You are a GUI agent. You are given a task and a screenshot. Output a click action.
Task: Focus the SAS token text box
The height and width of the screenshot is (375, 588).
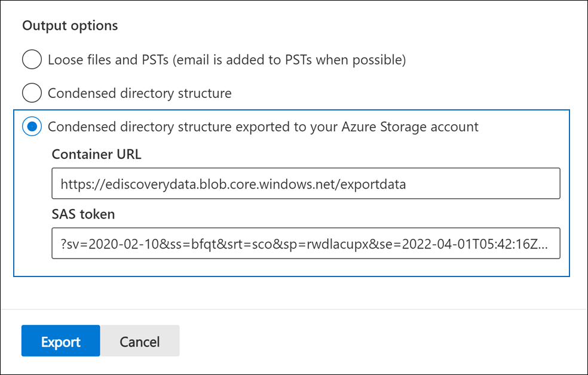click(305, 243)
